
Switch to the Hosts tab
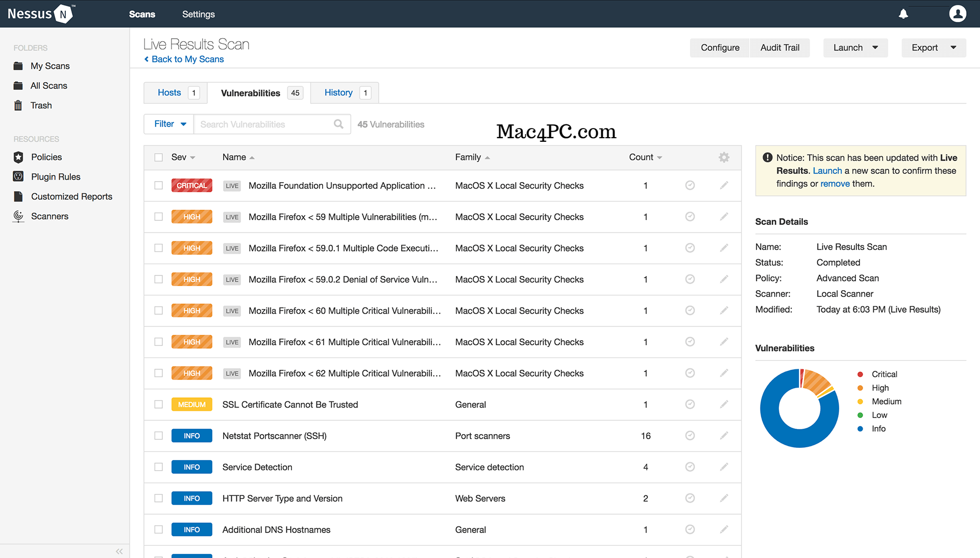176,93
